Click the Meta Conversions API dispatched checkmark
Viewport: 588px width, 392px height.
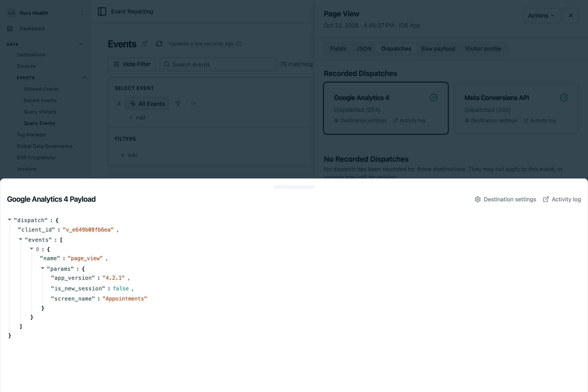(564, 97)
